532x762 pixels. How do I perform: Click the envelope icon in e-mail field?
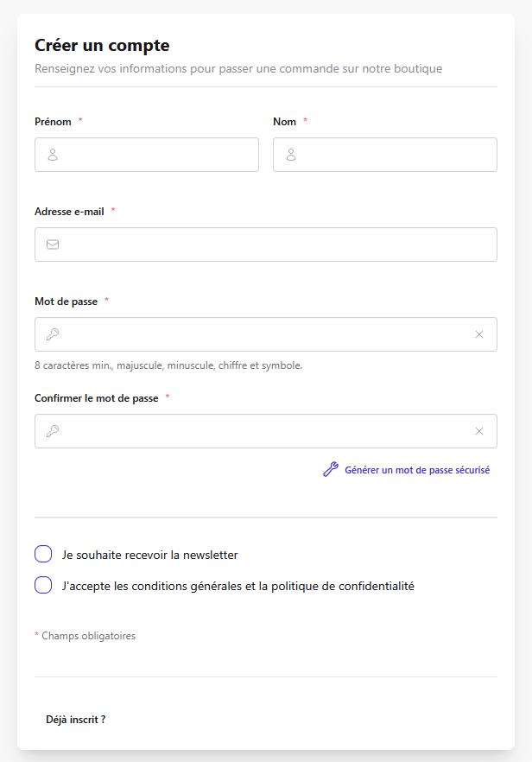[53, 244]
